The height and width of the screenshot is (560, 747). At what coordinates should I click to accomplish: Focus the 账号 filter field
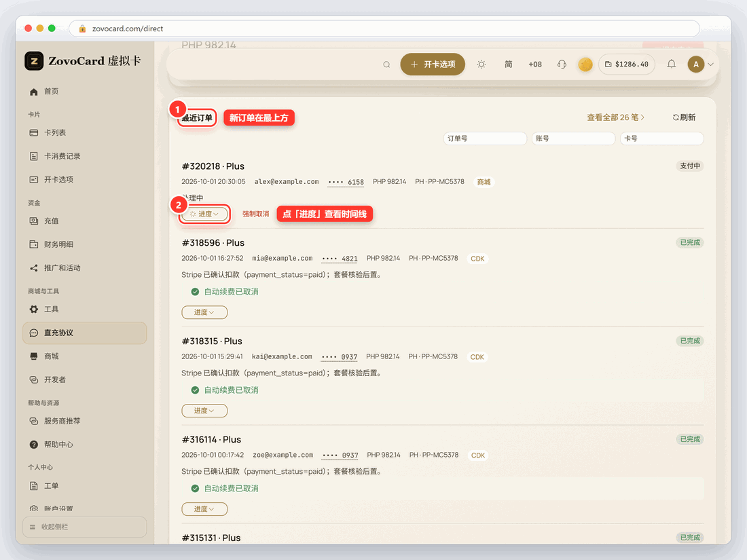click(573, 138)
